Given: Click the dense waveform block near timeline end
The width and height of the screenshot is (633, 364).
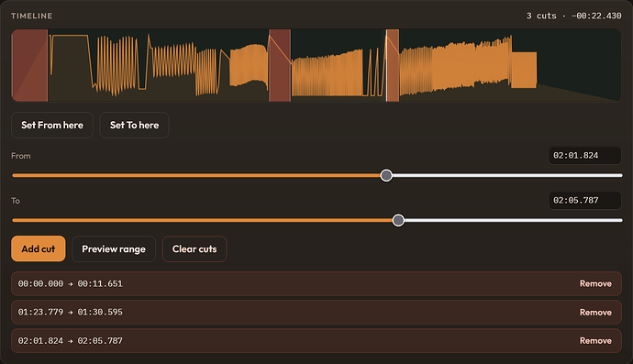Looking at the screenshot, I should click(x=524, y=70).
